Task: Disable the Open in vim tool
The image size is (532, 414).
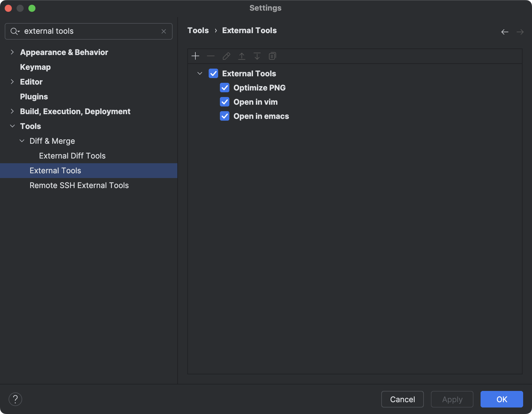Action: tap(225, 102)
